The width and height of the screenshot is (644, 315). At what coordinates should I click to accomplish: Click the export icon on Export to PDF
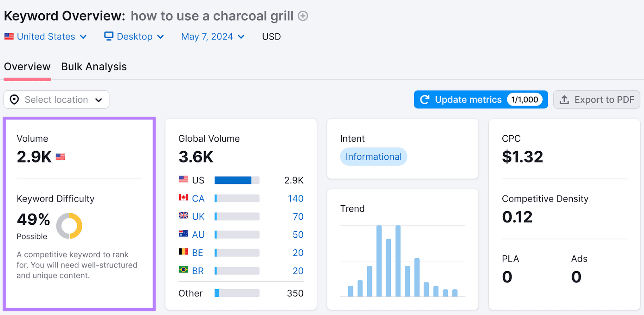(x=565, y=99)
